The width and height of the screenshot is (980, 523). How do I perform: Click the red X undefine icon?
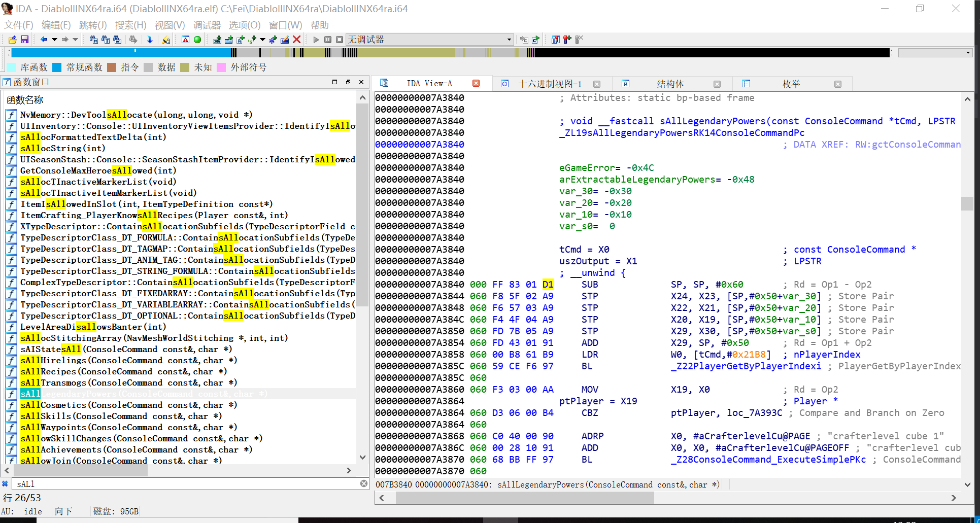[297, 40]
